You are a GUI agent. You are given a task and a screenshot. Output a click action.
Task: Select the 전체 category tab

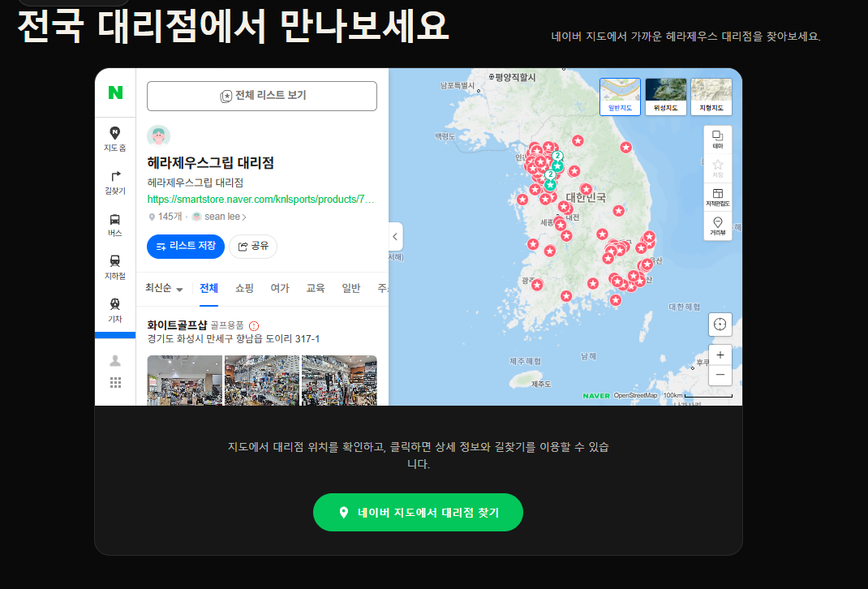pyautogui.click(x=208, y=288)
